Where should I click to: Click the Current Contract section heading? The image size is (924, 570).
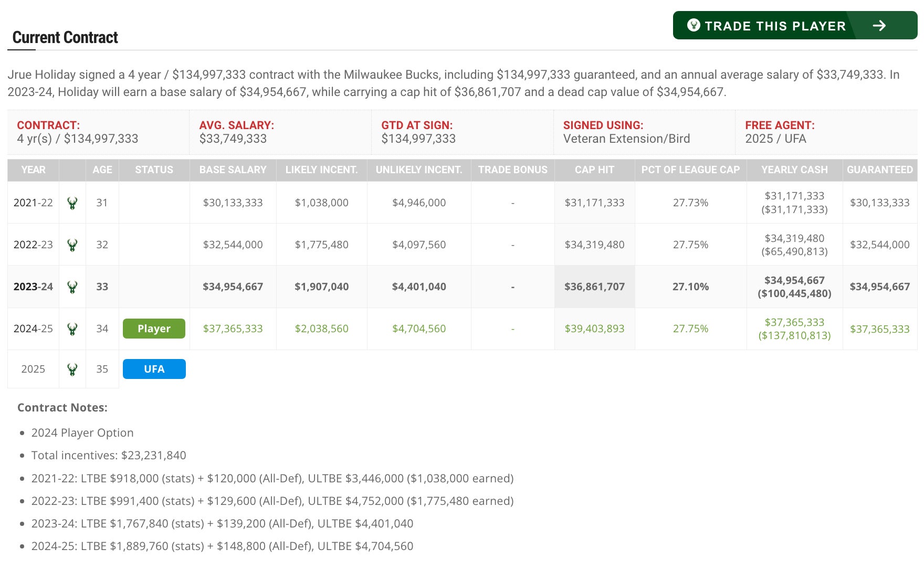[x=65, y=38]
